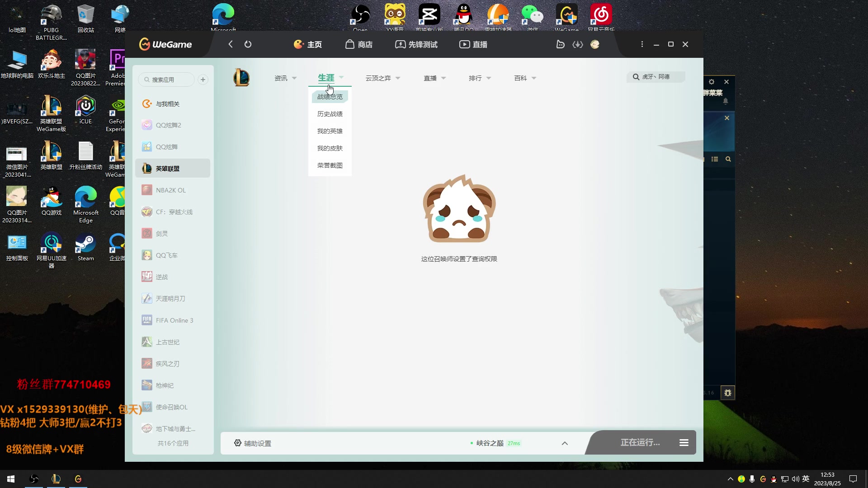Select 使命召唤OL in the sidebar
This screenshot has height=488, width=868.
tap(173, 407)
